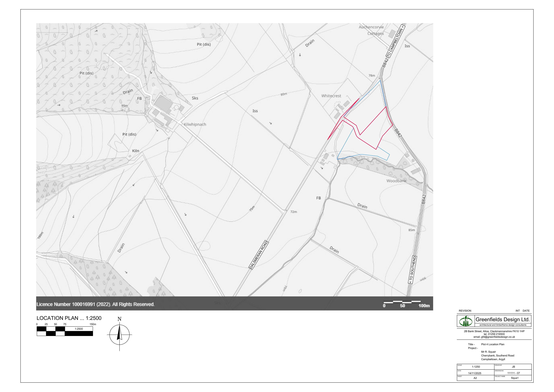Click the Kiln label on the map
This screenshot has height=392, width=554.
click(x=136, y=151)
